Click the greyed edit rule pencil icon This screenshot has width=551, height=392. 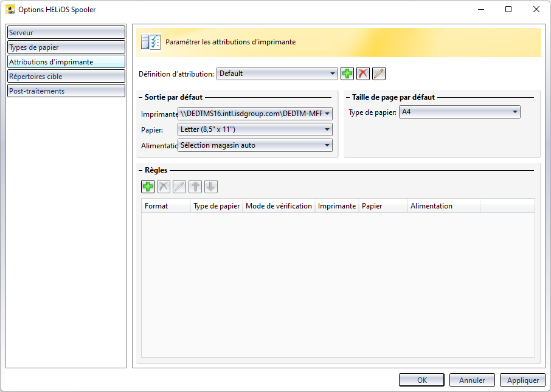pyautogui.click(x=179, y=187)
